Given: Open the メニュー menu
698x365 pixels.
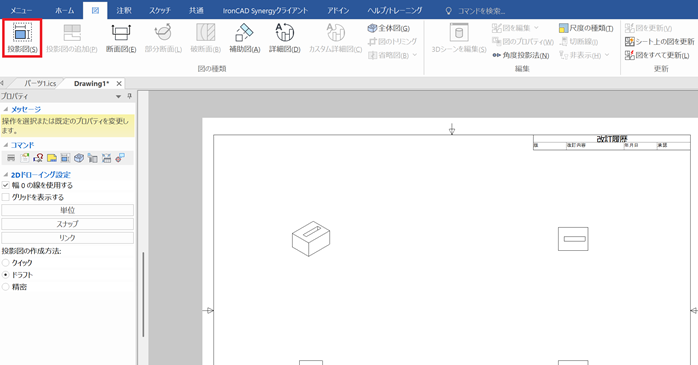Looking at the screenshot, I should pos(21,10).
